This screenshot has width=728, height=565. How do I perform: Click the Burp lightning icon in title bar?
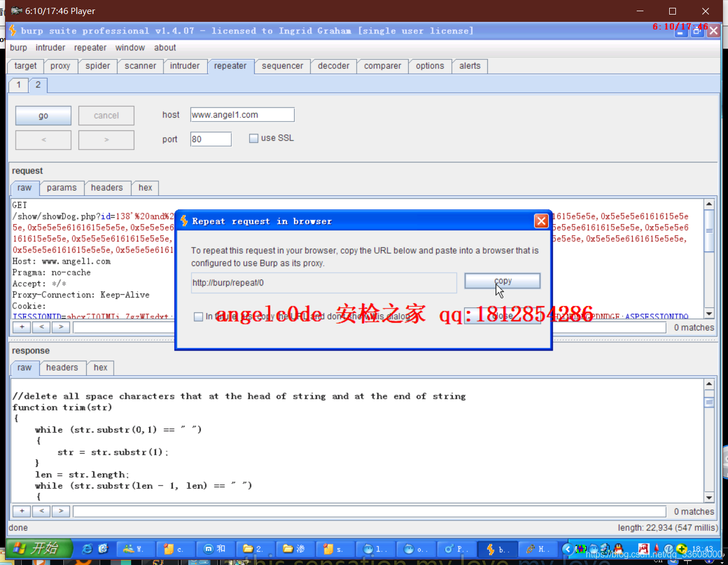(x=13, y=30)
